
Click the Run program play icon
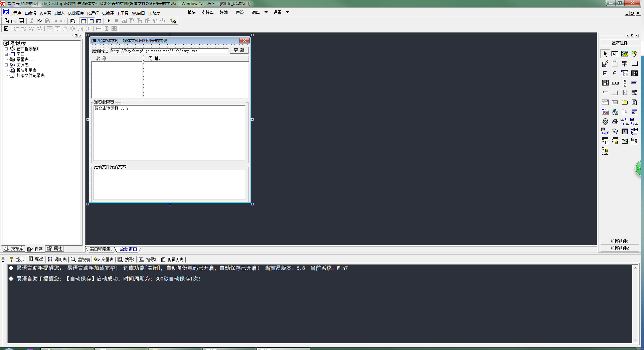(x=109, y=21)
